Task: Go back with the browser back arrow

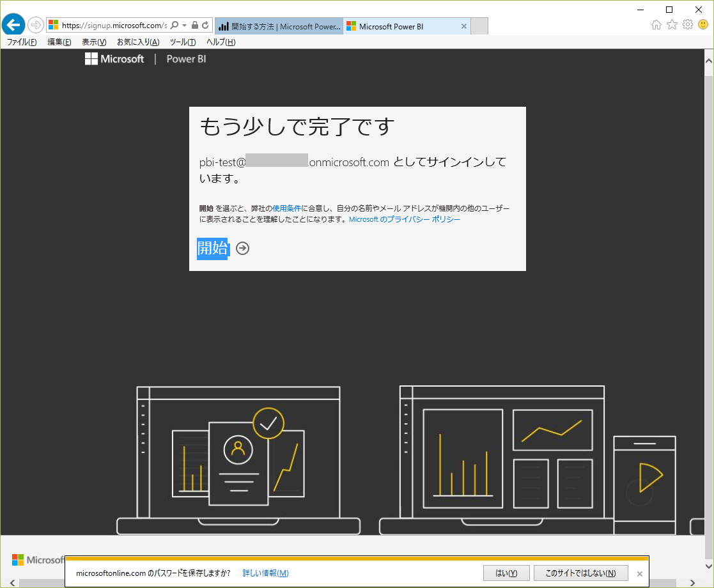Action: click(x=13, y=24)
